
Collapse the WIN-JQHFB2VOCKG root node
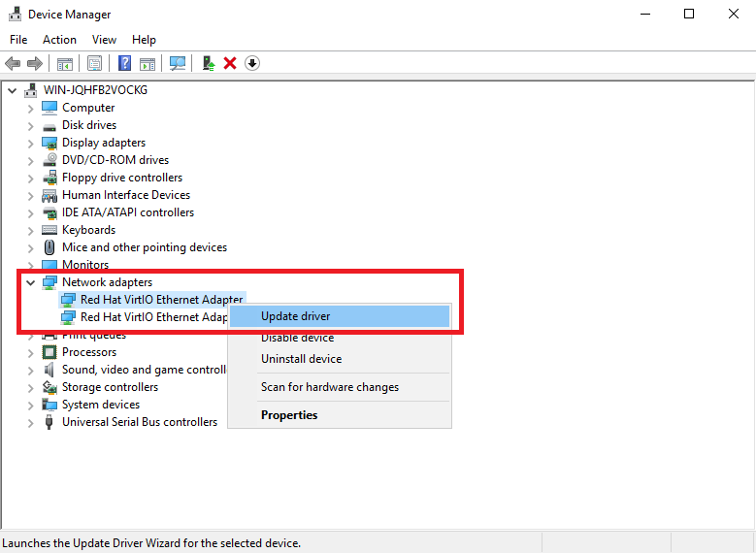[13, 90]
